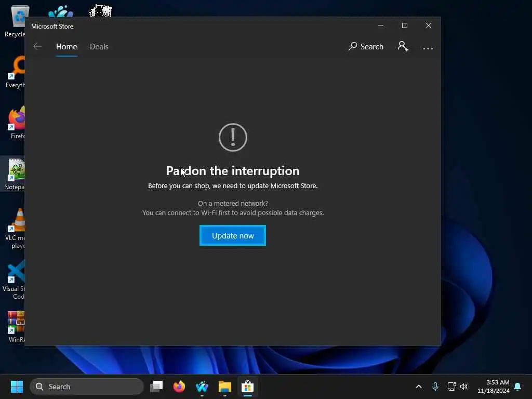Select the Firefox desktop shortcut
The width and height of the screenshot is (532, 399).
pos(15,123)
